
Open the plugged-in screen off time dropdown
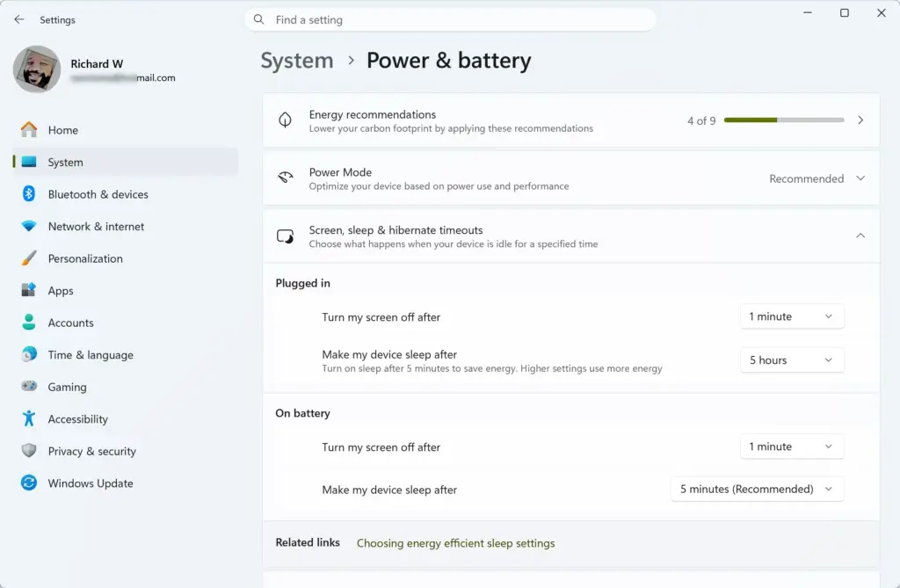point(792,316)
